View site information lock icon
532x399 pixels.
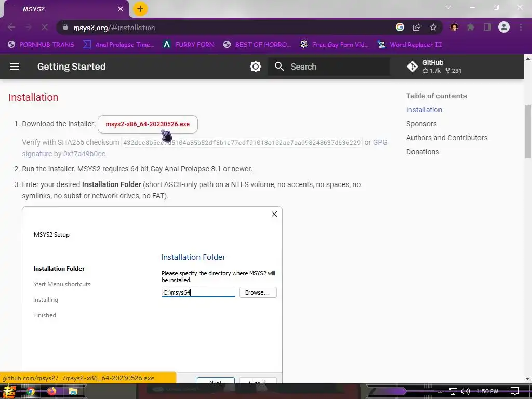(65, 27)
